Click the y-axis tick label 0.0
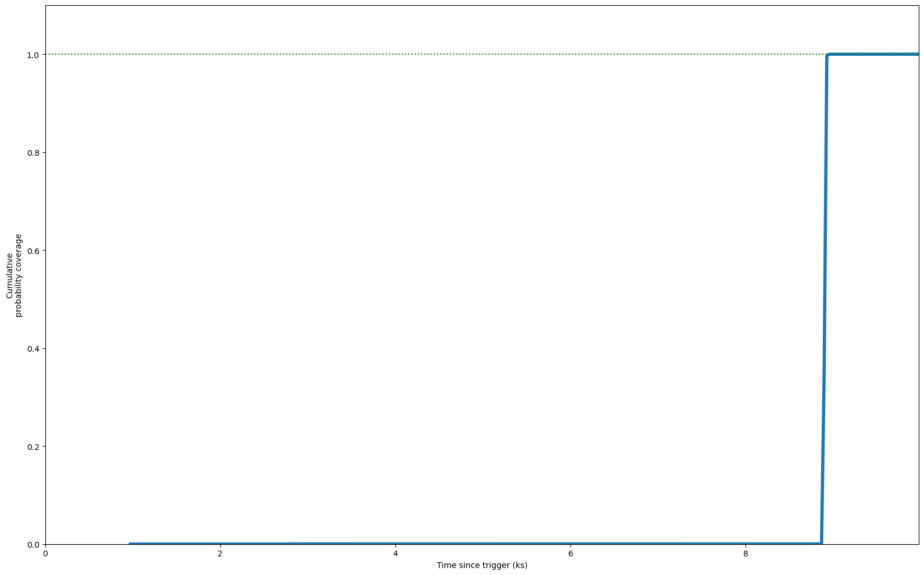Screen dimensions: 924x575 click(33, 545)
